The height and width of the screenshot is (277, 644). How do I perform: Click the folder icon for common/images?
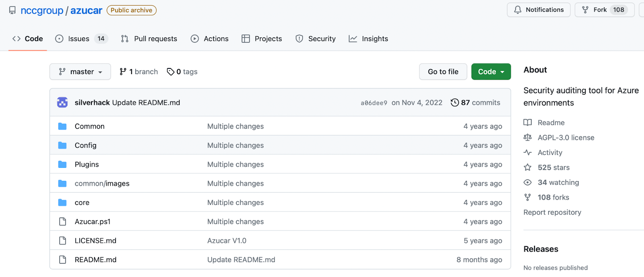(62, 184)
